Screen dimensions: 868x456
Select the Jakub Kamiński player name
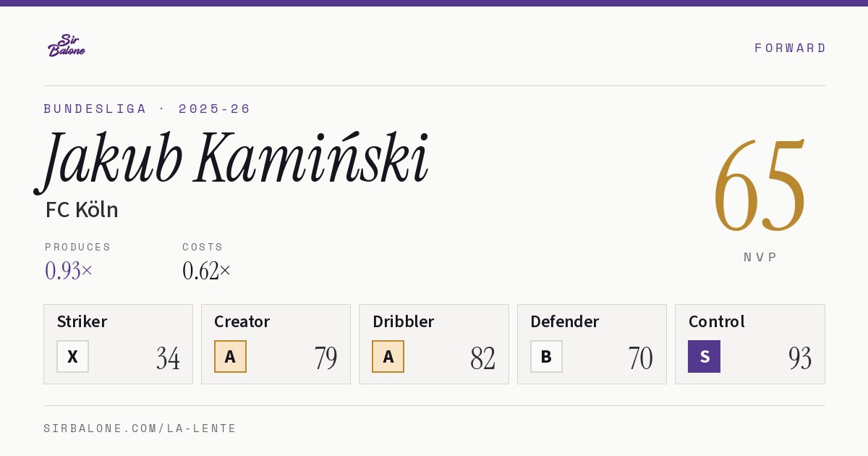point(233,160)
